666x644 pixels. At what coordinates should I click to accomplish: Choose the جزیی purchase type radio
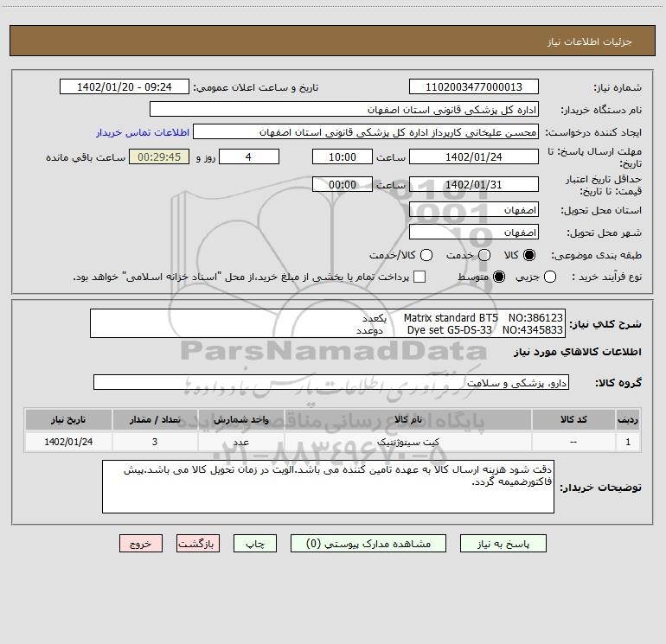click(549, 277)
